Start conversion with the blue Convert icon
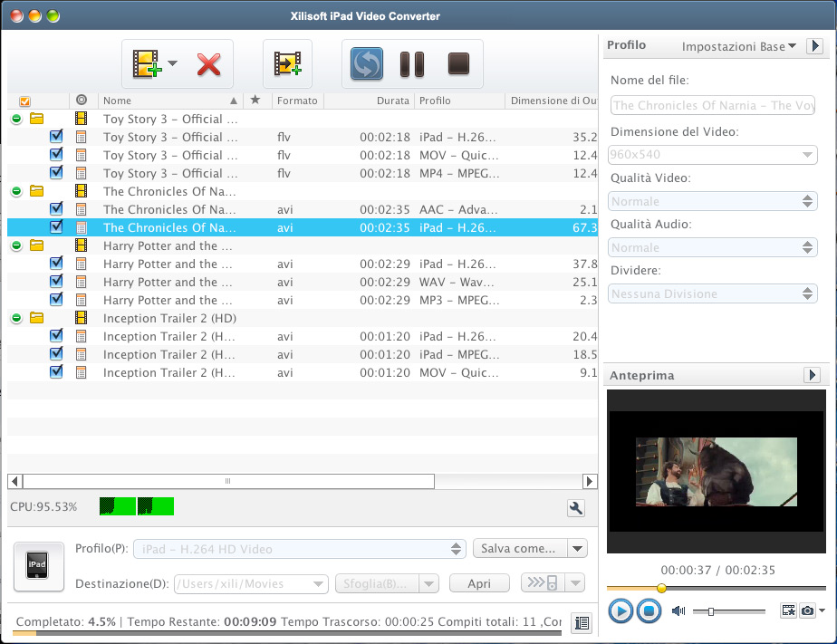This screenshot has height=644, width=837. (x=367, y=64)
